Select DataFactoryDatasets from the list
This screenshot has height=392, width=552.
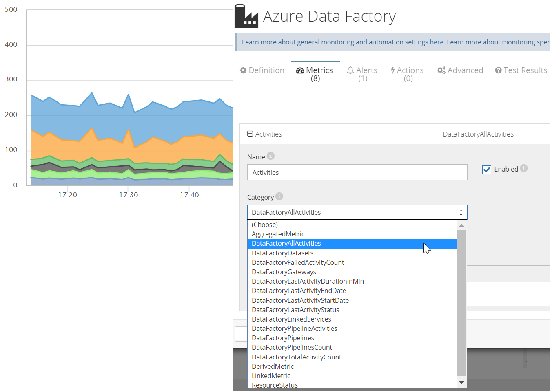tap(352, 253)
